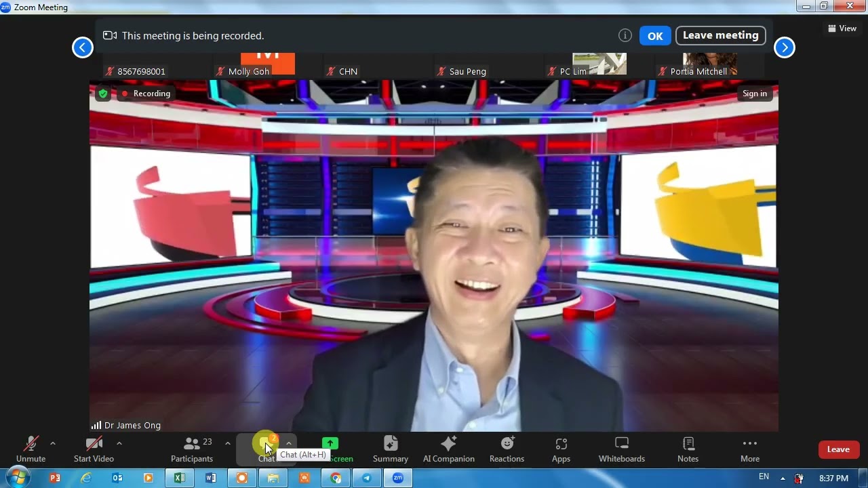Open Excel from the taskbar
Image resolution: width=868 pixels, height=488 pixels.
pos(180,478)
